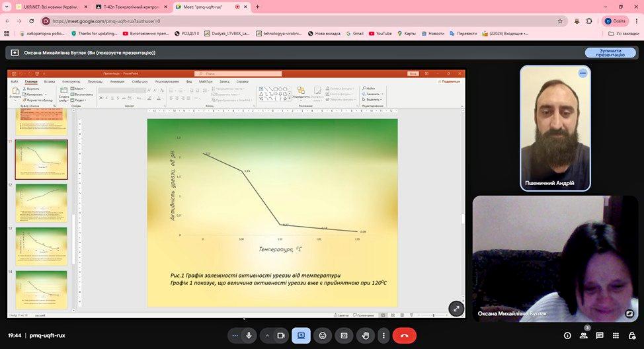Switch to the UKR.NET browser tab
This screenshot has height=349, width=644.
coord(46,7)
